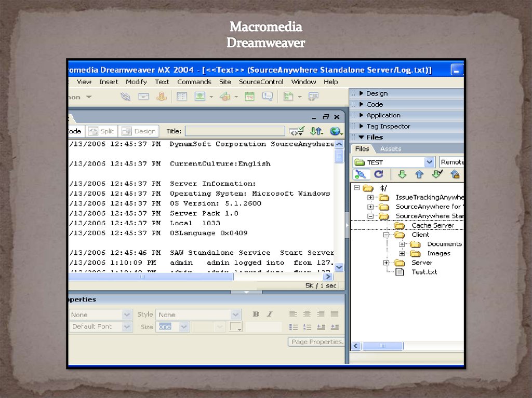Open the Commands menu
The height and width of the screenshot is (398, 532).
click(194, 81)
